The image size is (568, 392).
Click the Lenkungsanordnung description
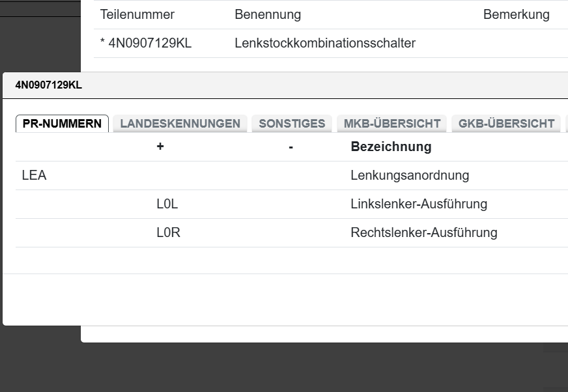pyautogui.click(x=410, y=176)
